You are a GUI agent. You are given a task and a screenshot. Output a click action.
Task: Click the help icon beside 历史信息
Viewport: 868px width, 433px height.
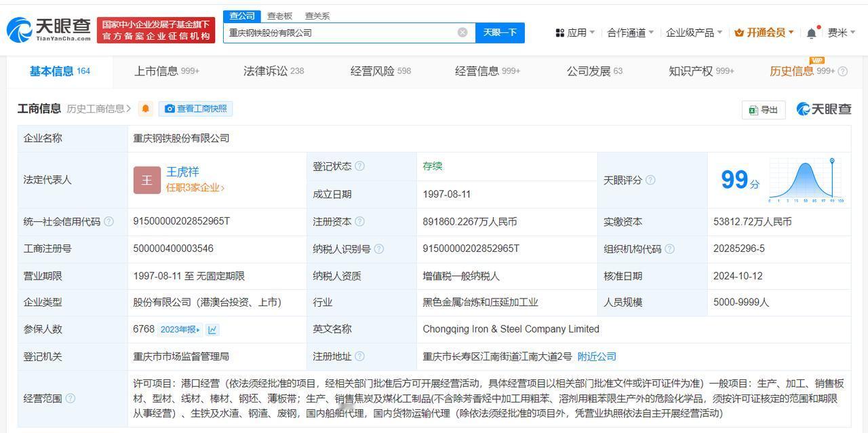pos(843,71)
